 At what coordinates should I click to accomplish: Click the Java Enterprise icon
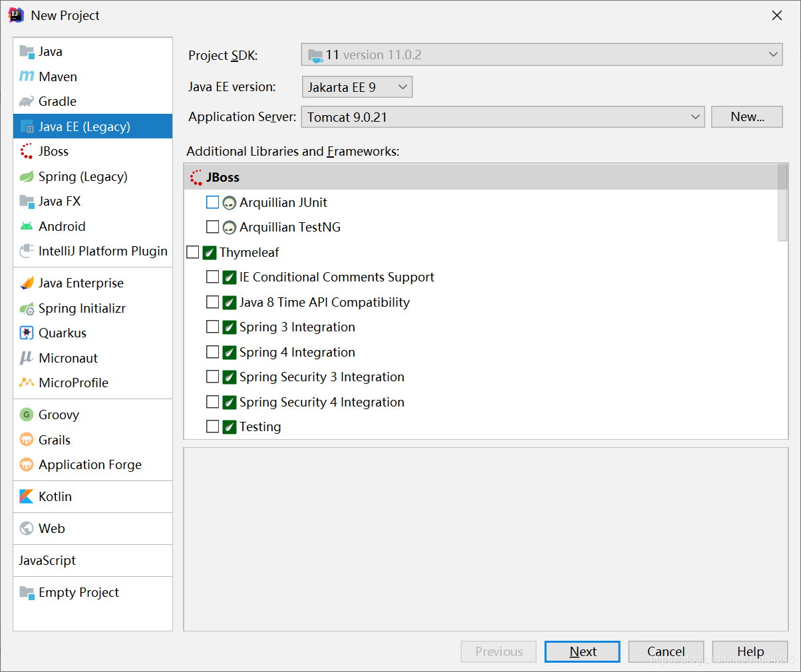27,283
